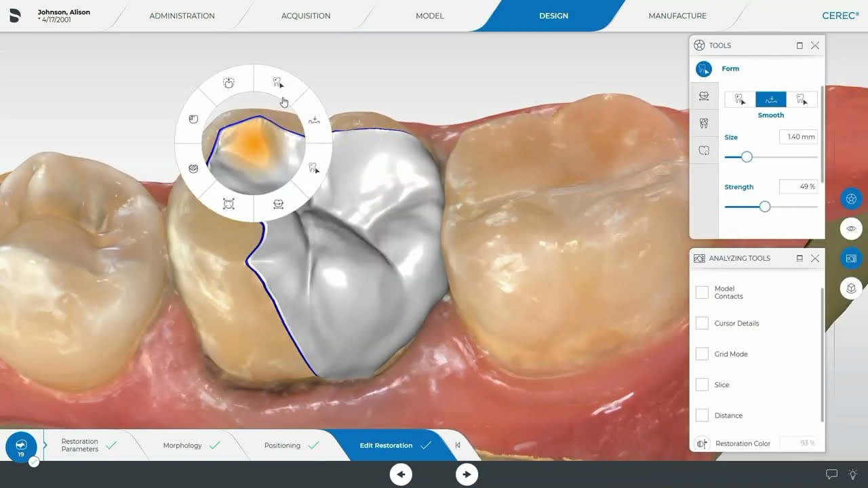Image resolution: width=868 pixels, height=488 pixels.
Task: Switch Form mode to Remove material
Action: click(802, 99)
